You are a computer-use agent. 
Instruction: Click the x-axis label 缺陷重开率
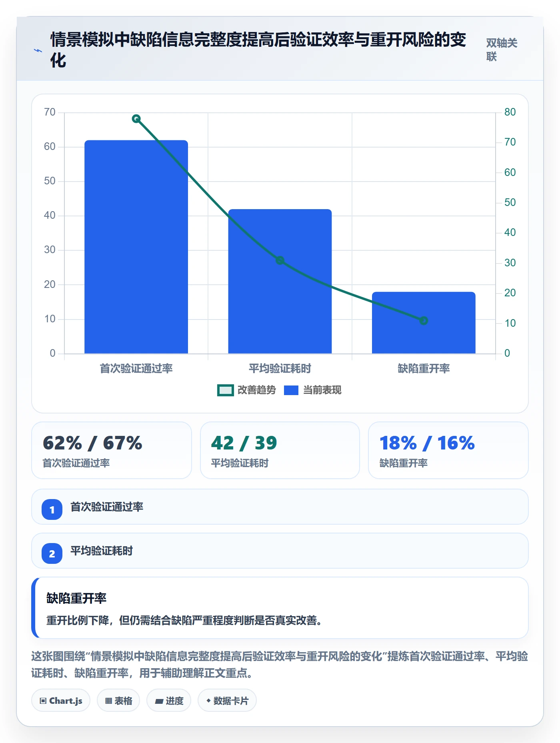424,368
